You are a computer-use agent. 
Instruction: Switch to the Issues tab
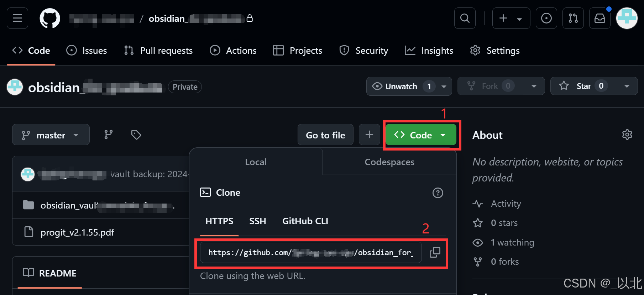coord(87,51)
